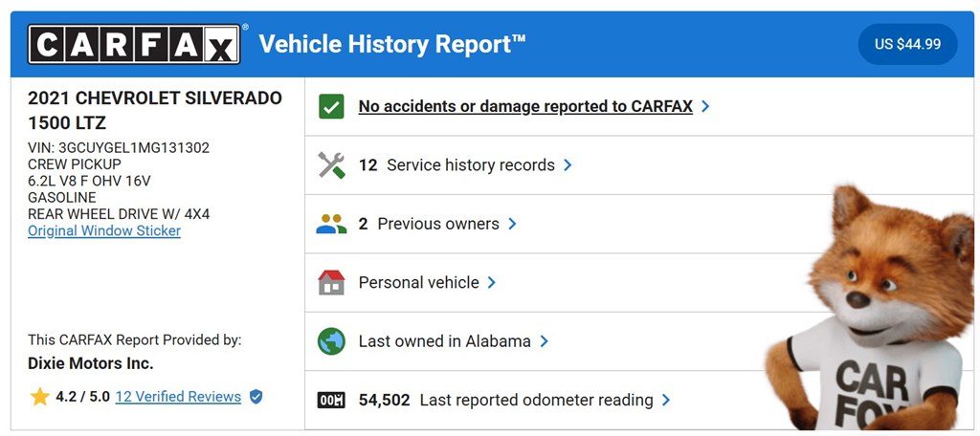The width and height of the screenshot is (980, 436).
Task: Click the blue verified shield badge
Action: (256, 397)
